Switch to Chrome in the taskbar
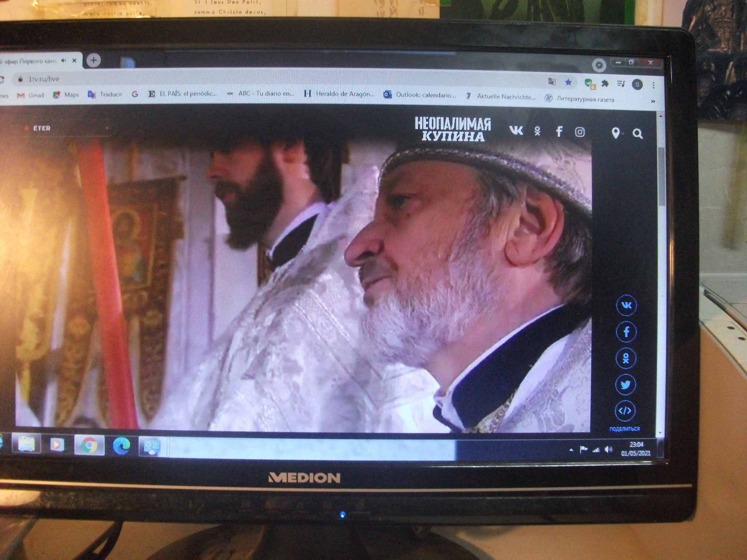The image size is (747, 560). click(89, 445)
